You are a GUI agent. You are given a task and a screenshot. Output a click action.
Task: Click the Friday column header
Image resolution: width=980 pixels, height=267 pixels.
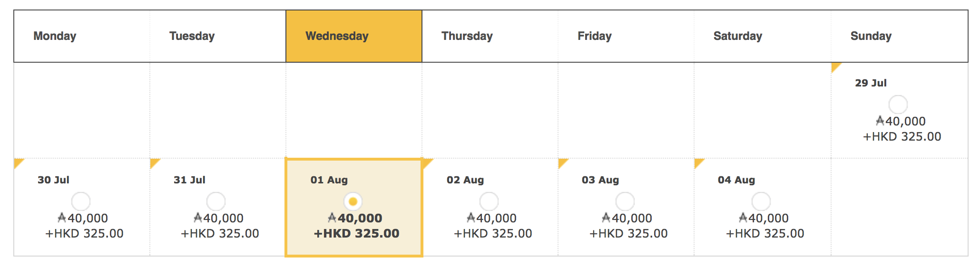(x=626, y=36)
